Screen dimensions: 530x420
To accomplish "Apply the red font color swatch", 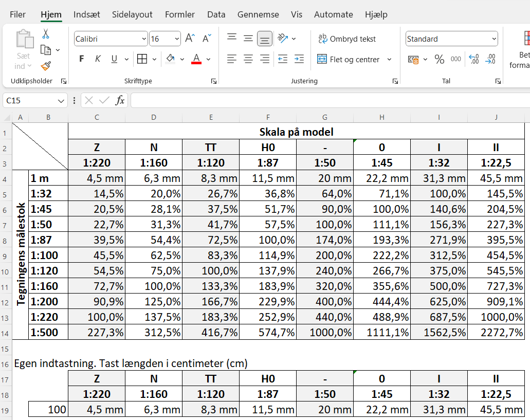I will point(196,59).
